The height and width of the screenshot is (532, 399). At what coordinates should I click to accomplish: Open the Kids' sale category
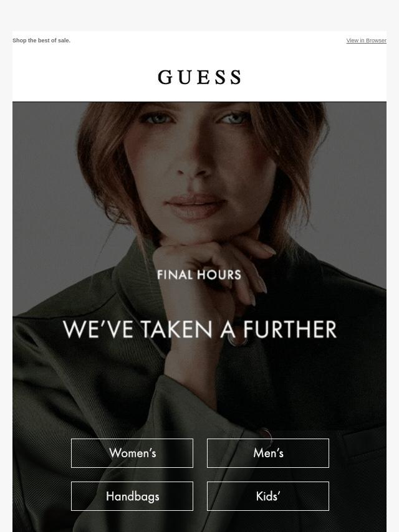[x=268, y=496]
